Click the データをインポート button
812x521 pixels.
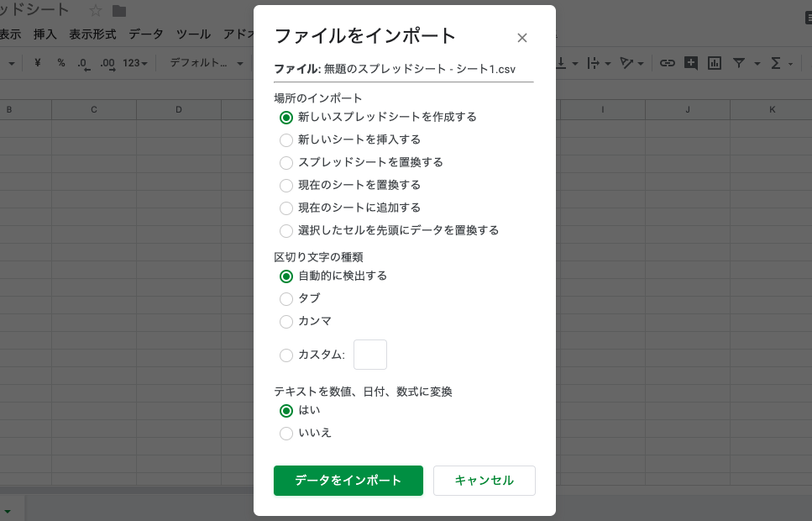coord(348,481)
